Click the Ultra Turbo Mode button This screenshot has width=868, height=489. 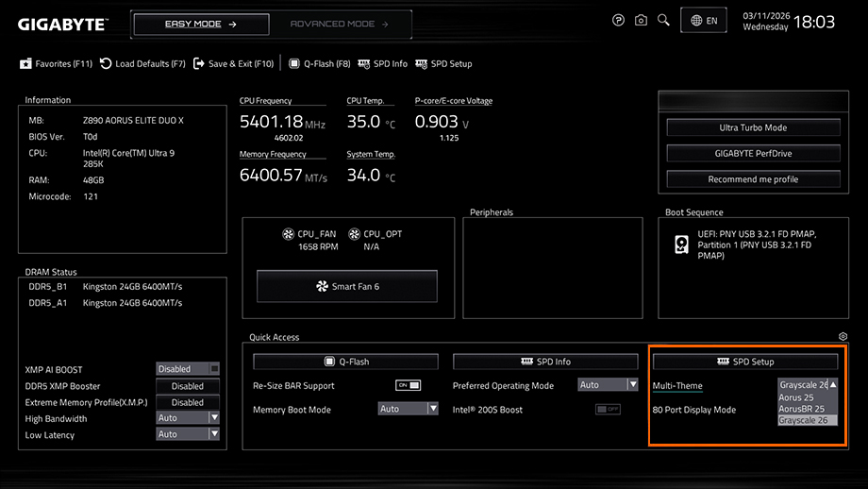752,127
